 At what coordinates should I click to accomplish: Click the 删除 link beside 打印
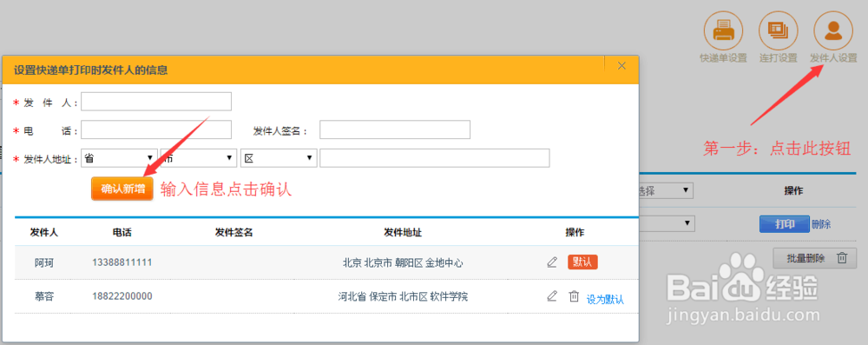[x=821, y=224]
